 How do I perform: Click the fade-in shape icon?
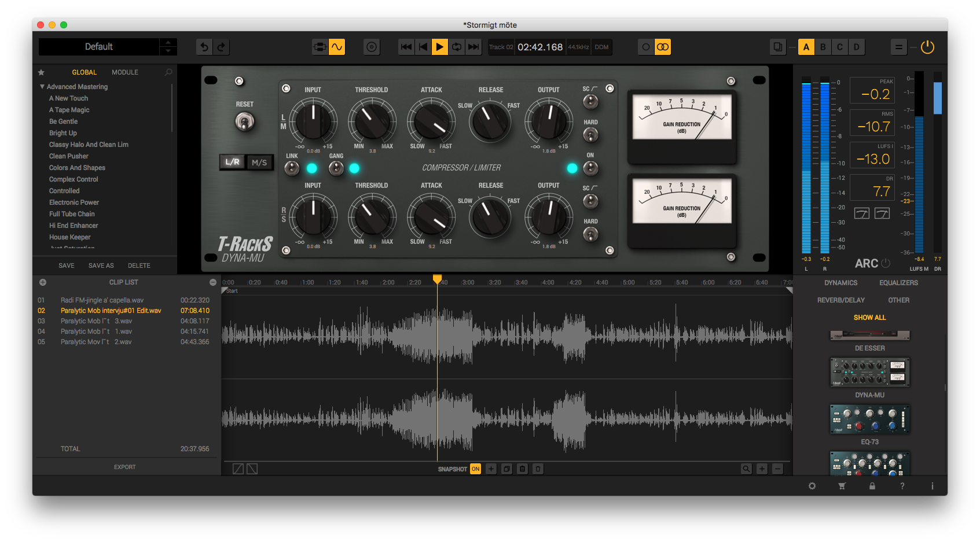point(238,469)
